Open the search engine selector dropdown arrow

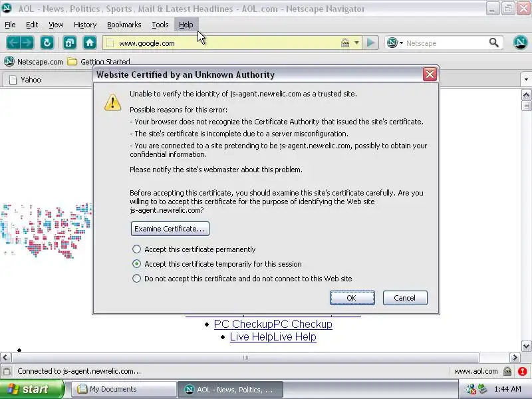click(x=402, y=43)
